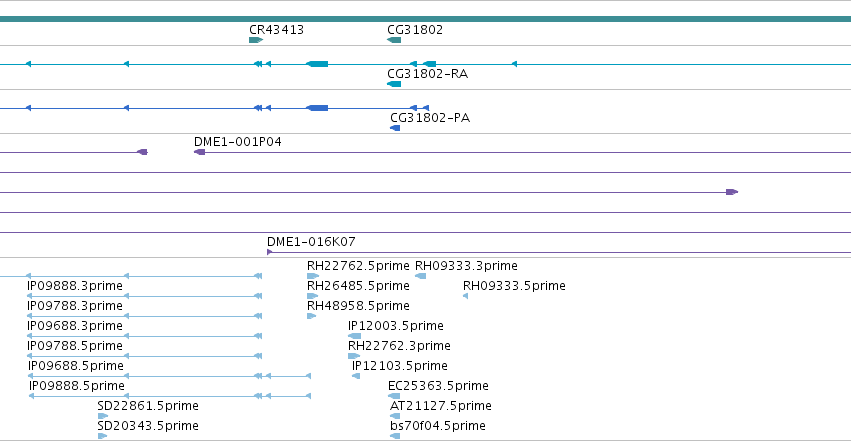Select the CG31802-PA protein label
The width and height of the screenshot is (851, 441).
pyautogui.click(x=430, y=118)
